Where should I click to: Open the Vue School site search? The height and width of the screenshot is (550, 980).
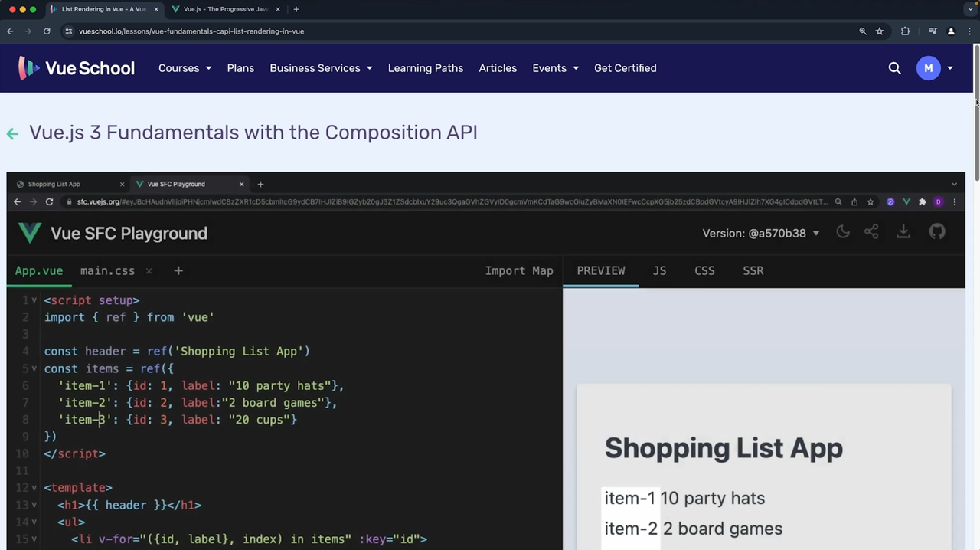pyautogui.click(x=894, y=68)
